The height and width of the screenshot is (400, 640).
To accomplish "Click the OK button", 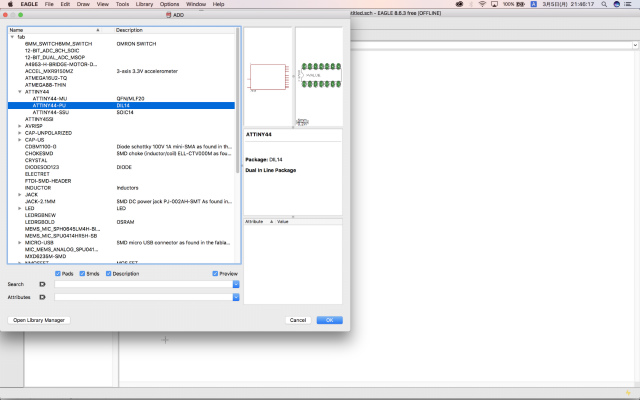I will pos(329,320).
